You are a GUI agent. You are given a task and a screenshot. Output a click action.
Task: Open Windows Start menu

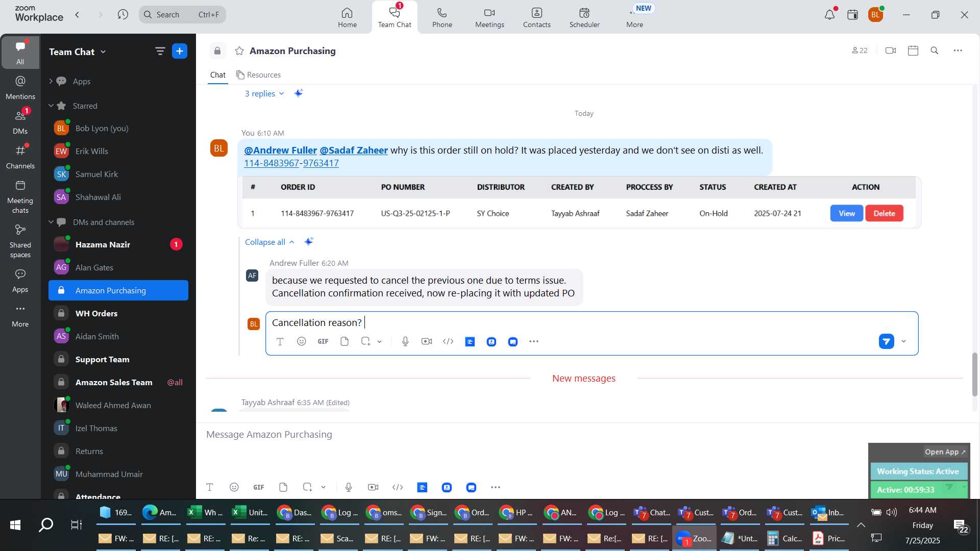15,525
